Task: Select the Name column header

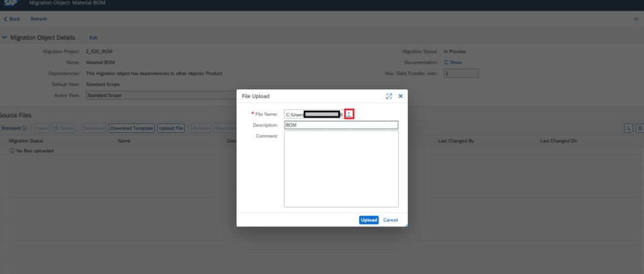Action: [x=124, y=141]
